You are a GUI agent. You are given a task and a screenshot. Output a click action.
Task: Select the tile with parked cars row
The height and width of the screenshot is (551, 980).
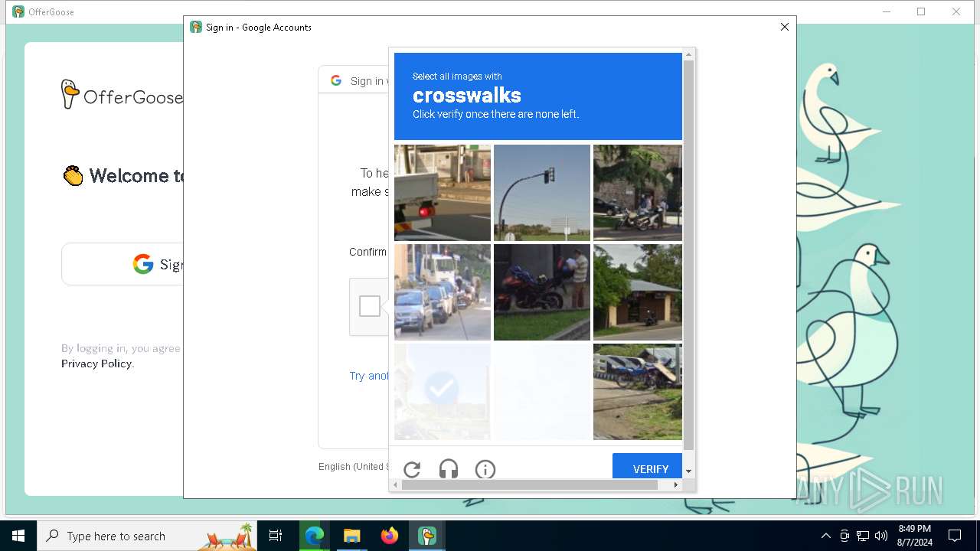pyautogui.click(x=443, y=292)
